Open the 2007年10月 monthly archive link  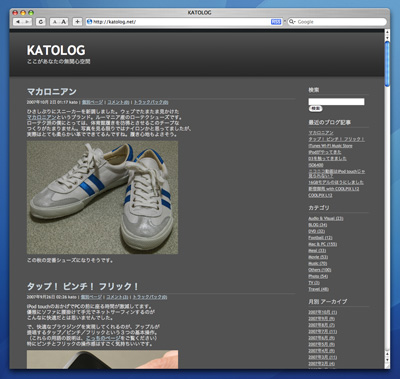322,312
